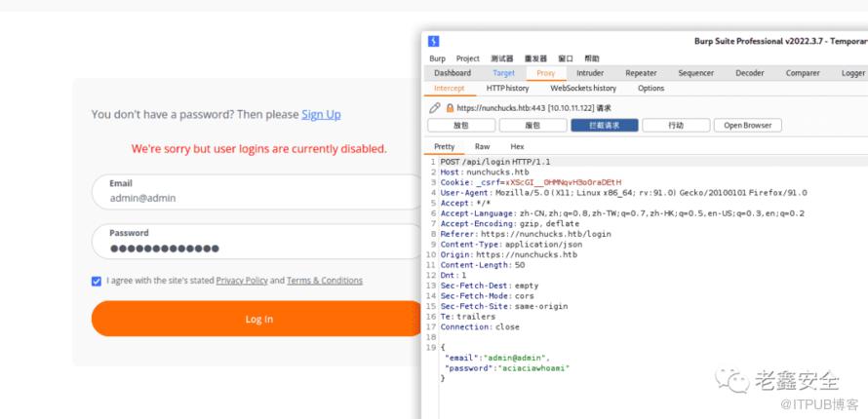The height and width of the screenshot is (419, 868).
Task: Select the Hex view tab
Action: tap(517, 147)
